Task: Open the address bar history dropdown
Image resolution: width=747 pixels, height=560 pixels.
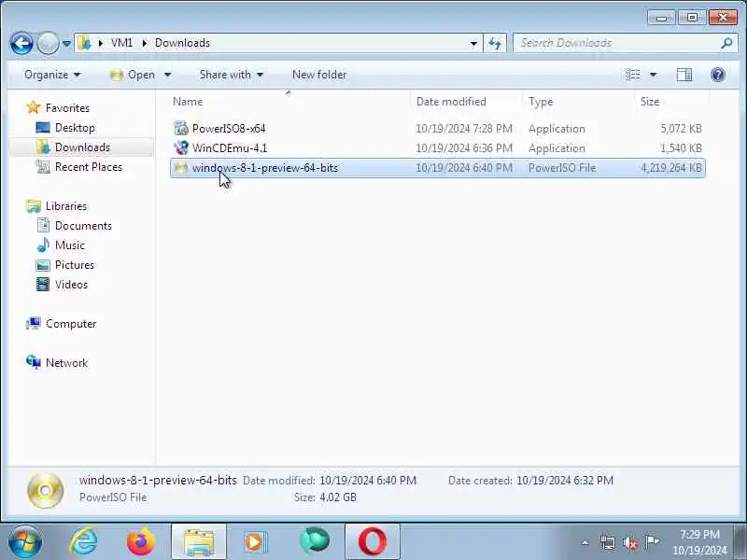Action: [473, 43]
